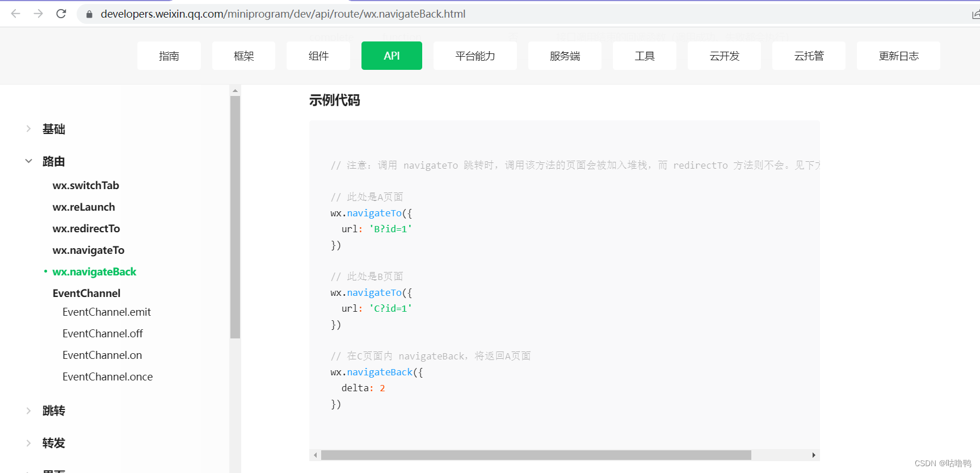Click the comment line 此处是A页面
This screenshot has height=473, width=980.
pos(367,196)
